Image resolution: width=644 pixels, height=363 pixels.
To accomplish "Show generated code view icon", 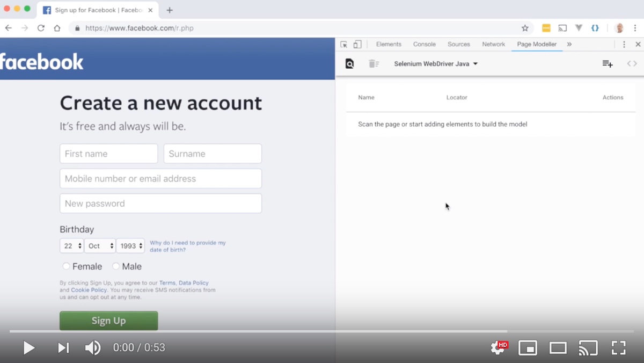I will 632,64.
